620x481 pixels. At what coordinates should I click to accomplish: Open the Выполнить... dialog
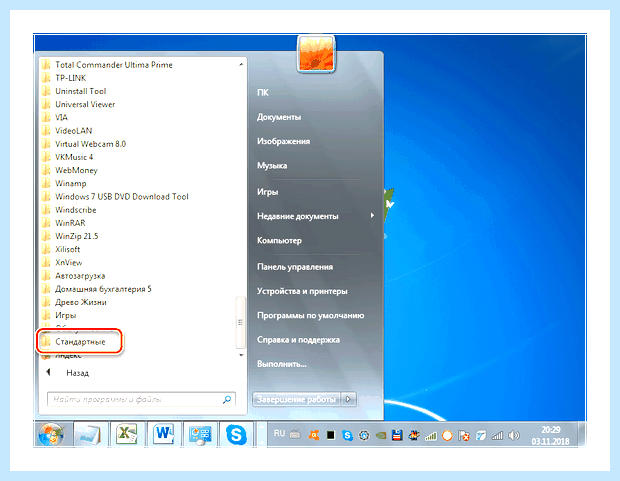(x=282, y=364)
